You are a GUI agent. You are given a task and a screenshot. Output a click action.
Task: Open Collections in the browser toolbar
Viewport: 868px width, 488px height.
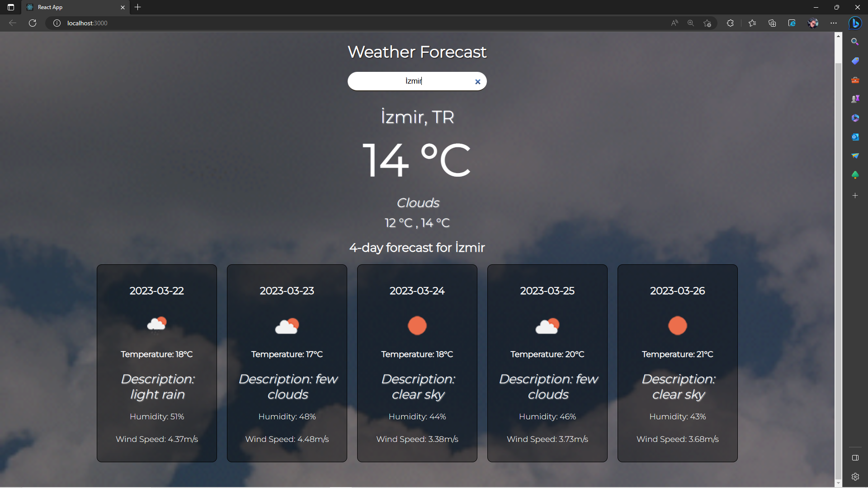point(772,23)
